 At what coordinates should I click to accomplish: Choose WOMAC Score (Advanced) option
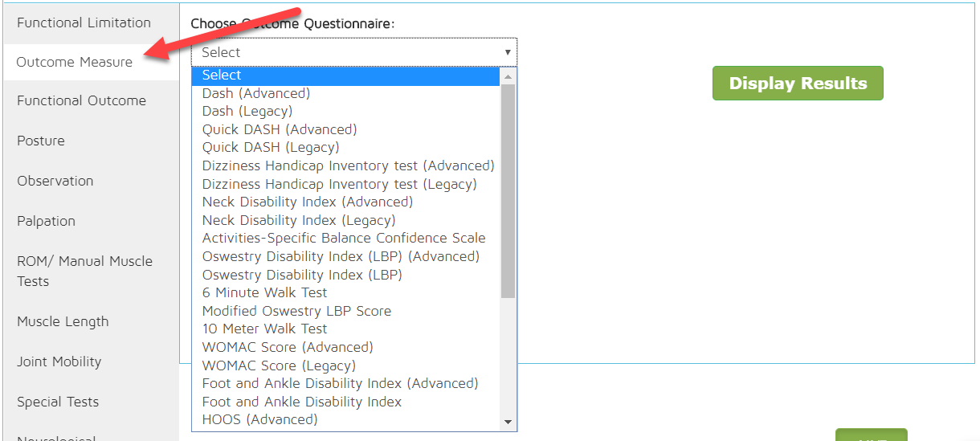(288, 347)
